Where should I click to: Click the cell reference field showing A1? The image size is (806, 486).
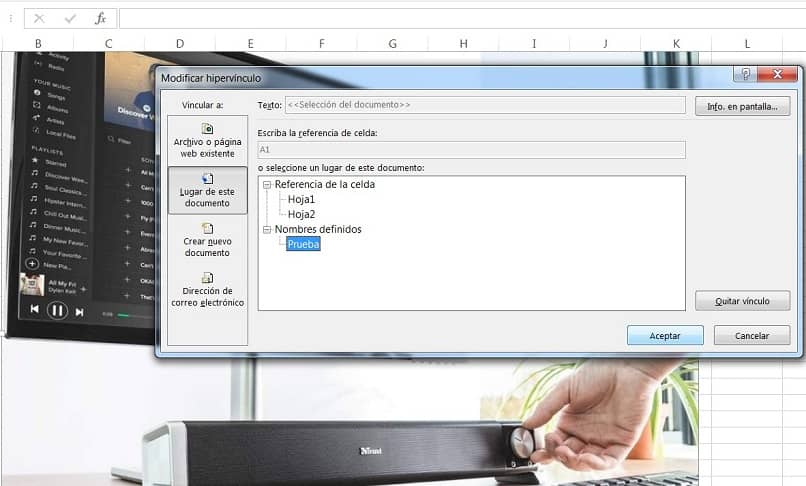coord(471,150)
